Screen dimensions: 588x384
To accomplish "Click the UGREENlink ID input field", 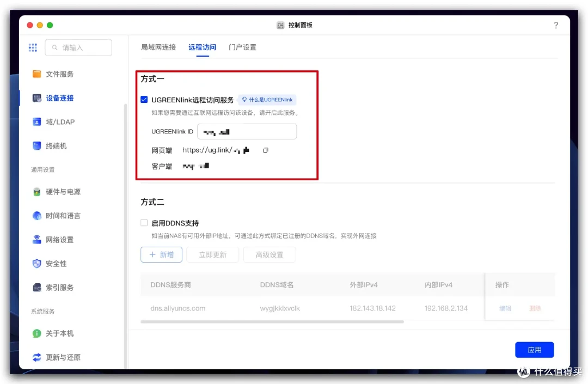I will (x=247, y=132).
